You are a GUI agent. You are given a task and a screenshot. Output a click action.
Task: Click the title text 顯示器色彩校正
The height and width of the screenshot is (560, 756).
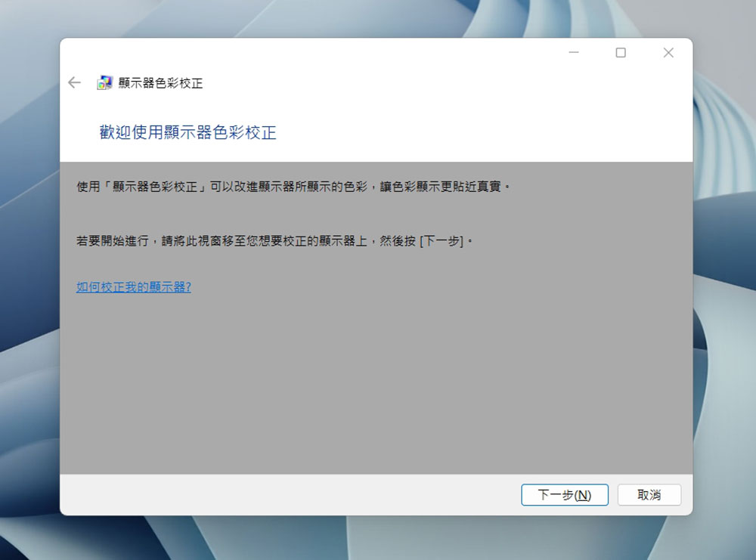point(160,83)
